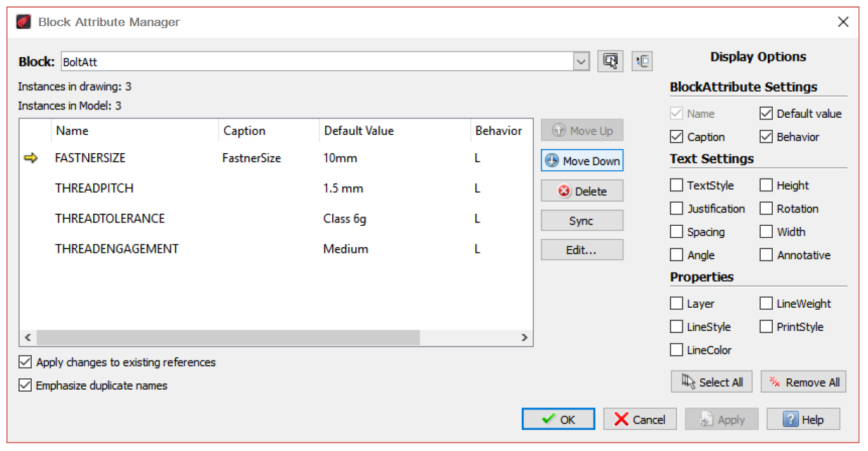Click the horizontal scrollbar right arrow
This screenshot has height=451, width=868.
point(524,338)
